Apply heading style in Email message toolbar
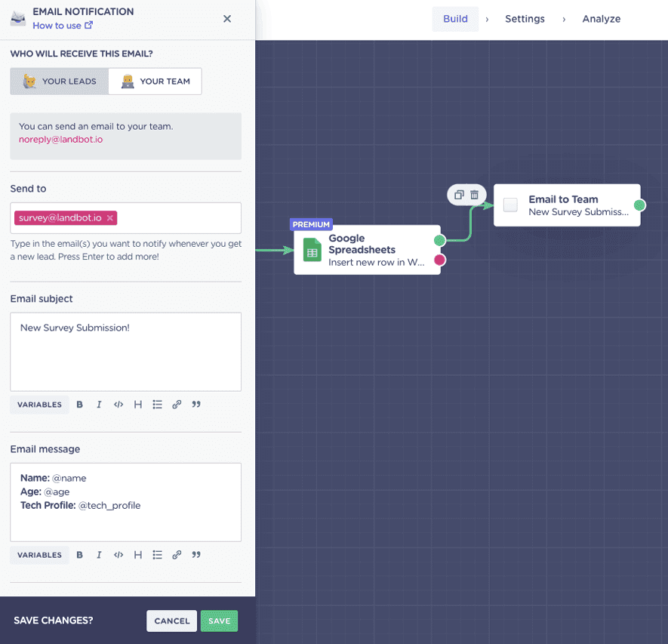This screenshot has height=644, width=668. [x=137, y=555]
